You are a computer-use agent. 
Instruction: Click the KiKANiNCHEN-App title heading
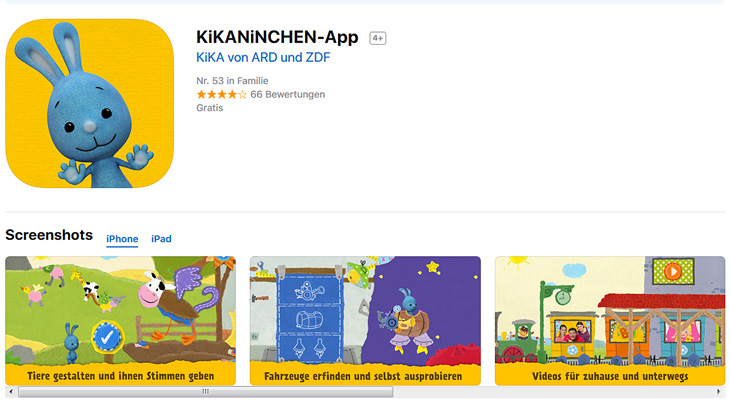(277, 37)
